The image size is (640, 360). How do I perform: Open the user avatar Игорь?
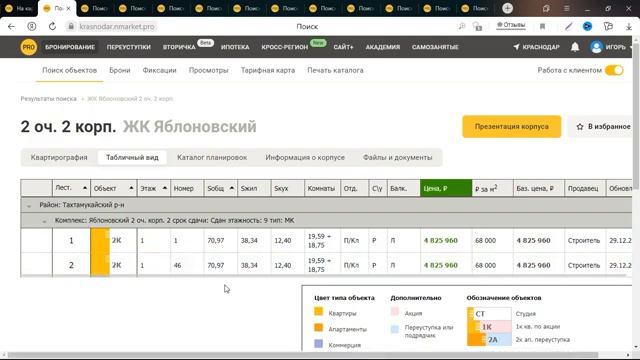coord(596,47)
